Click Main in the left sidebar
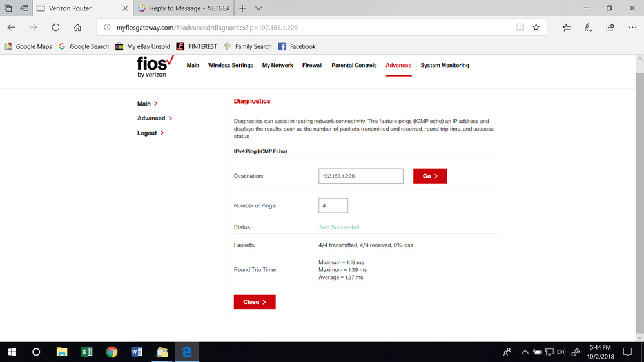 coord(148,104)
